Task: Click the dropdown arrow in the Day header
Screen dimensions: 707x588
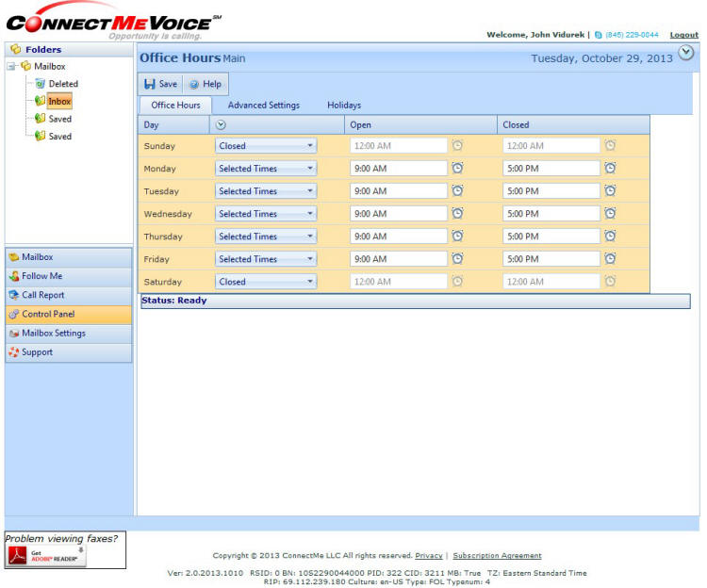Action: tap(221, 124)
